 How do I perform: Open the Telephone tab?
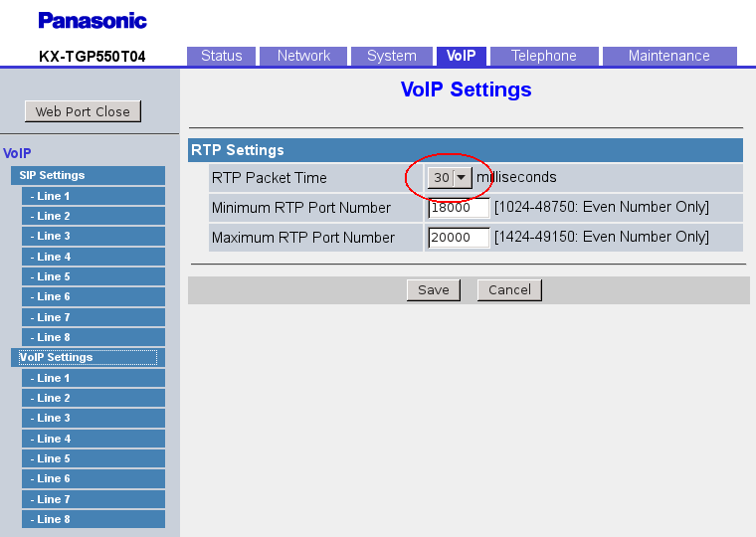click(543, 56)
